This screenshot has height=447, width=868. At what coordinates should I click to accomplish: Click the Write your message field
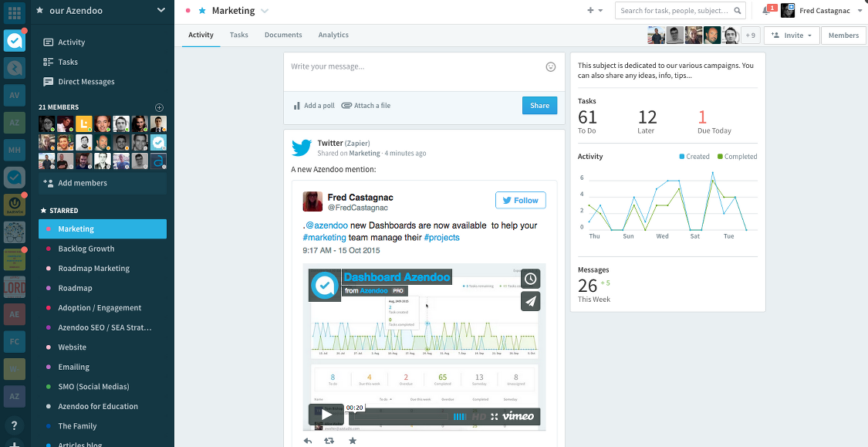point(415,67)
